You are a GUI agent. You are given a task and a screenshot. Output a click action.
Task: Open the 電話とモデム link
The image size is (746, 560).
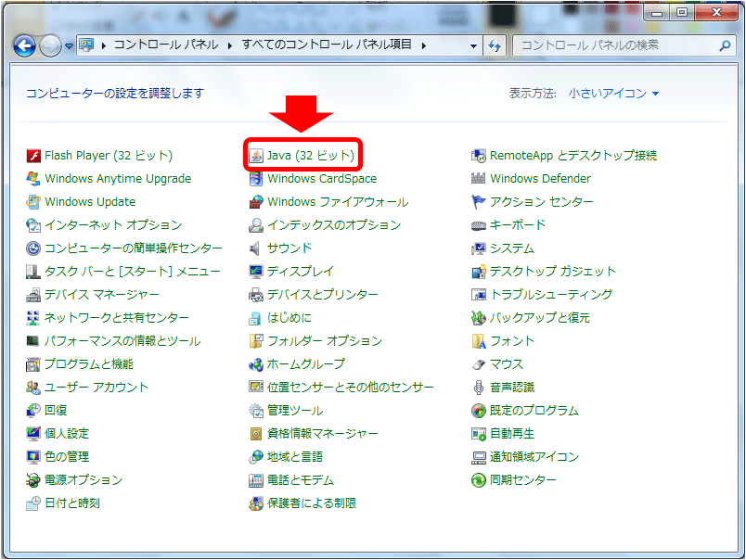click(301, 480)
